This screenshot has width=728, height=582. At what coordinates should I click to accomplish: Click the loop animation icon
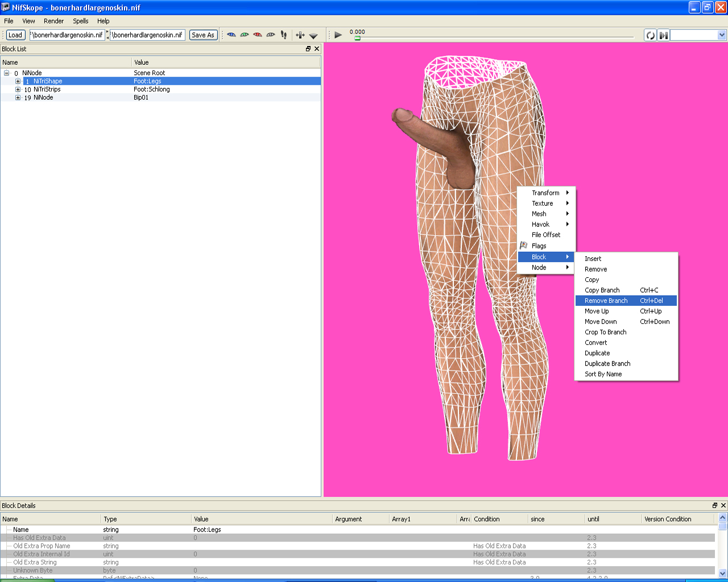coord(650,35)
